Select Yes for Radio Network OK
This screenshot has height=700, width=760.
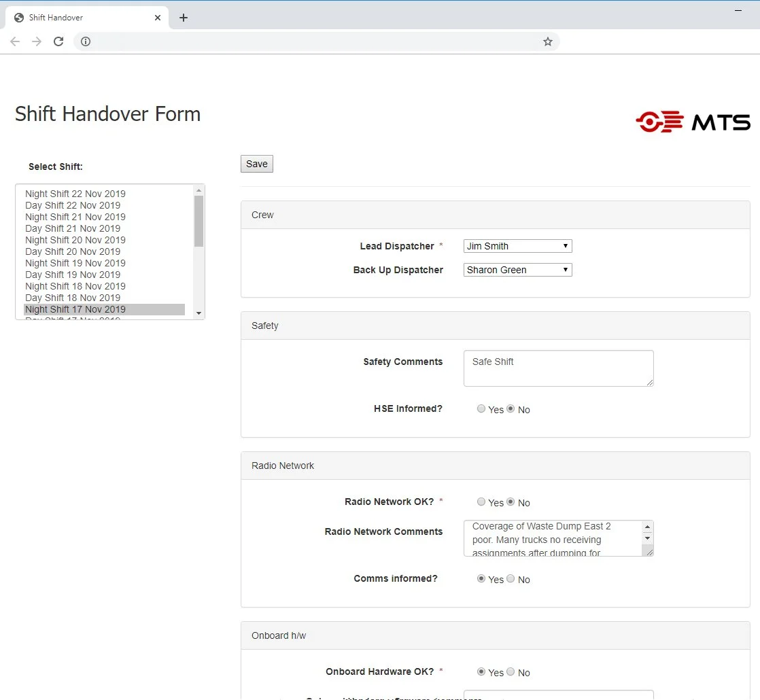(x=482, y=502)
